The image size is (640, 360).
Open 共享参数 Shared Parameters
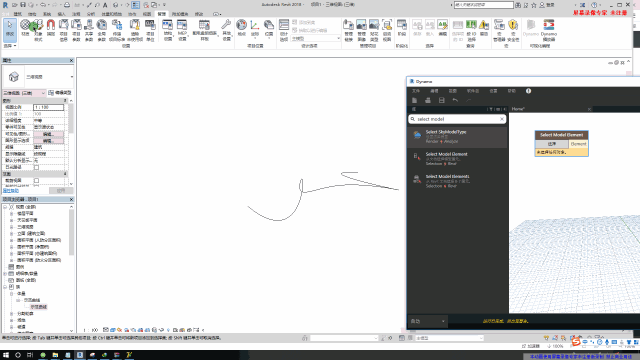pos(89,30)
